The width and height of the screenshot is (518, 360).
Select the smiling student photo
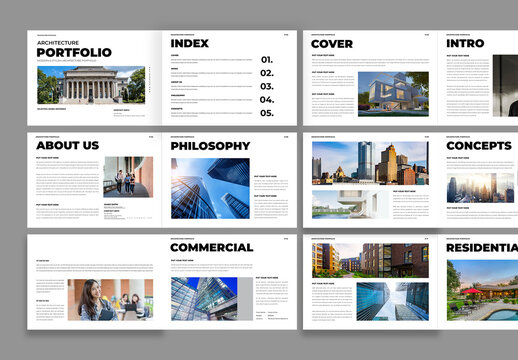click(110, 300)
